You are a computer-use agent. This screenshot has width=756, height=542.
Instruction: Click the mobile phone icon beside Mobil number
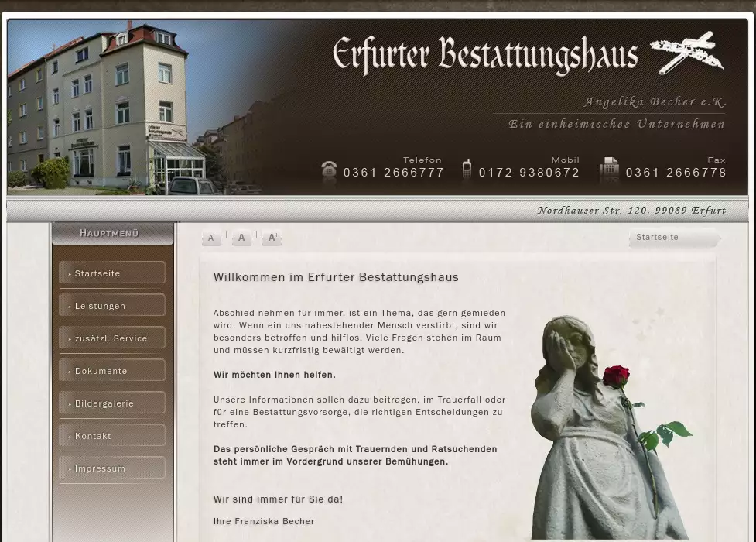click(x=467, y=170)
